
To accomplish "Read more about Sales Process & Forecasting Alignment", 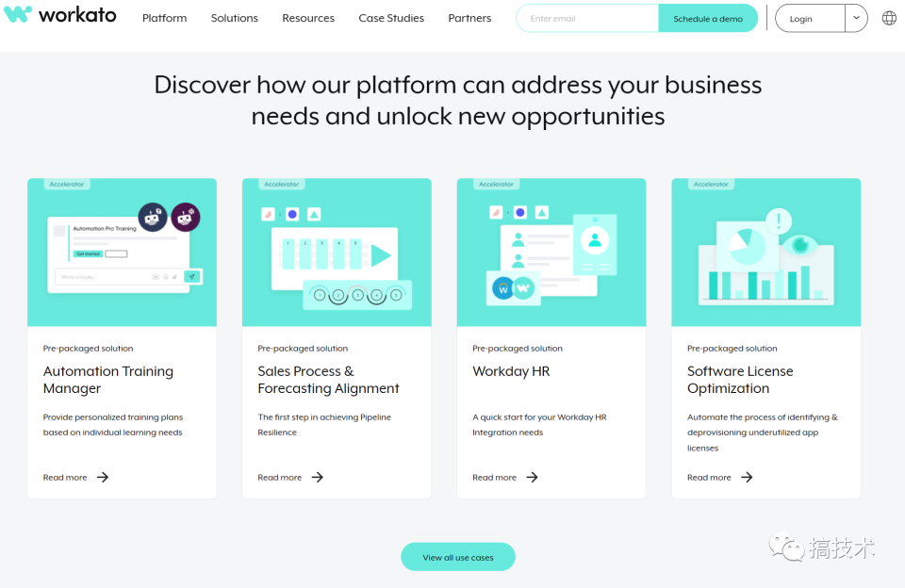I will pos(280,477).
